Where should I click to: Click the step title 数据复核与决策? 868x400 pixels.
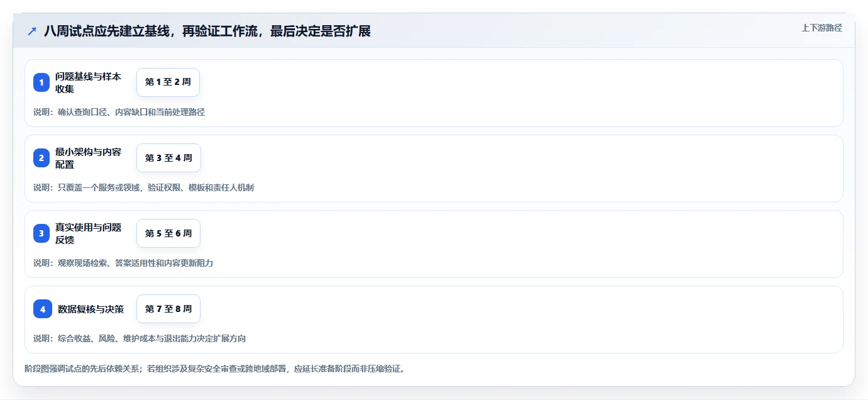coord(91,309)
